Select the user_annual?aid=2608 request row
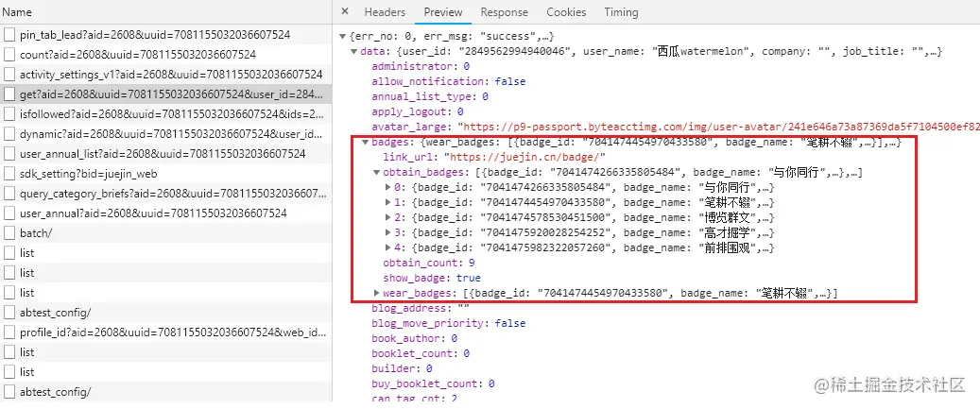Screen dimensions: 980x409 pyautogui.click(x=165, y=213)
